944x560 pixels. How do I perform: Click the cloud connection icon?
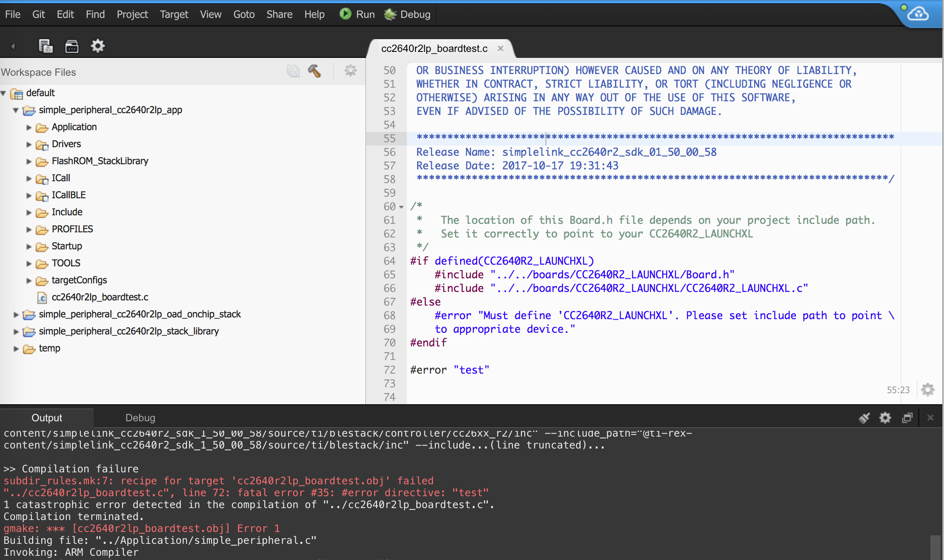[x=917, y=14]
